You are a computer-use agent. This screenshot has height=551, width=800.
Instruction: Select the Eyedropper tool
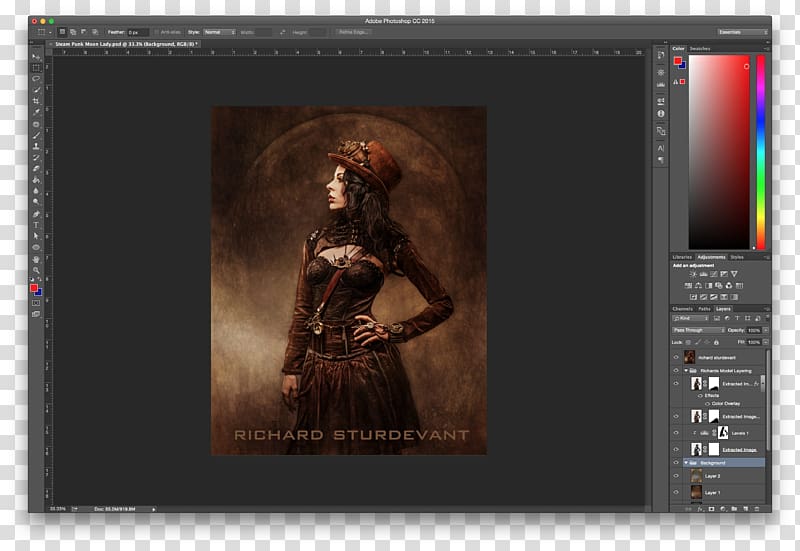pyautogui.click(x=36, y=112)
